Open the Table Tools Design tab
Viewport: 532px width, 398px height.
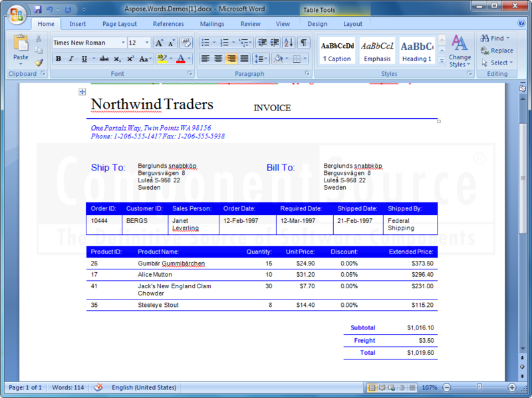point(317,24)
